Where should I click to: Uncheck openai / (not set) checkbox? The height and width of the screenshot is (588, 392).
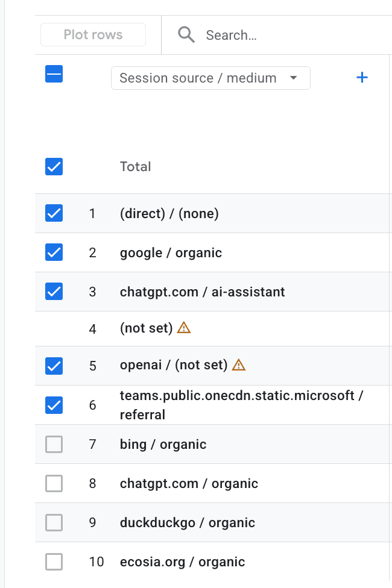click(x=54, y=366)
